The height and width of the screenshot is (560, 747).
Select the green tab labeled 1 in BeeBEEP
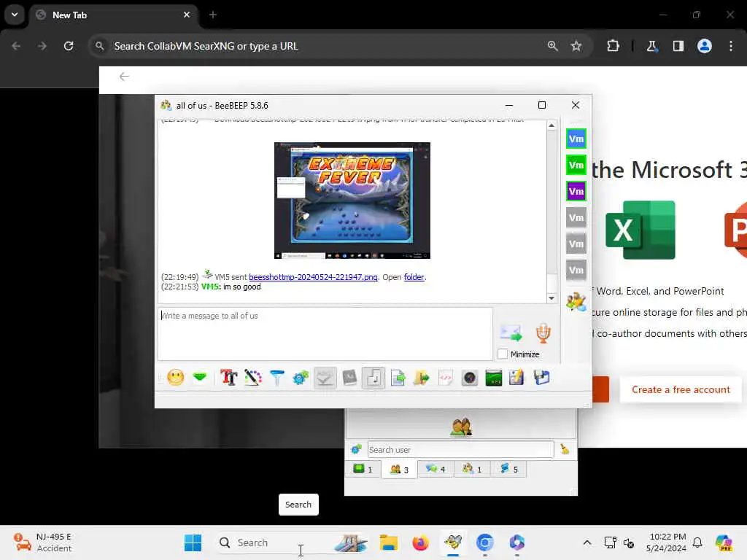363,469
